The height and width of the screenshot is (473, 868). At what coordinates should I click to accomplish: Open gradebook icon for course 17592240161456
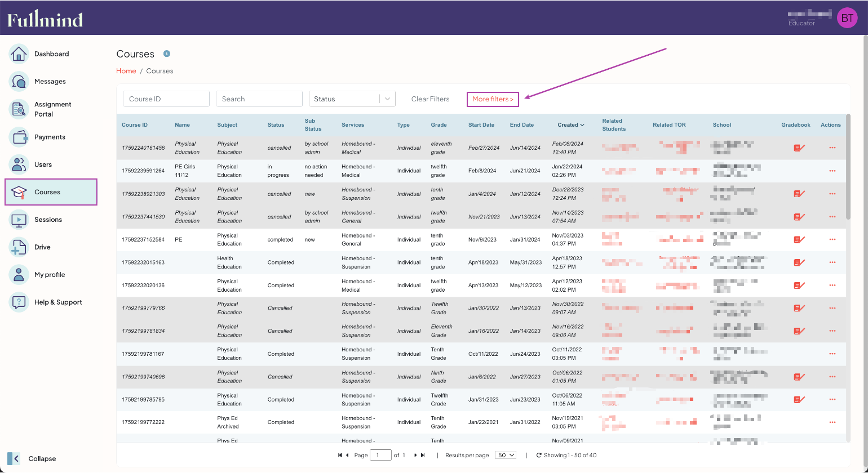pos(799,148)
